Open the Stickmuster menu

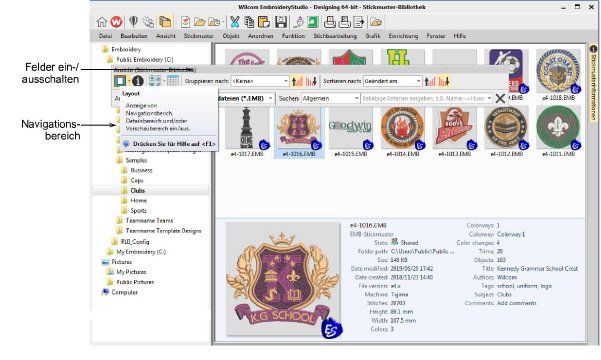point(199,36)
